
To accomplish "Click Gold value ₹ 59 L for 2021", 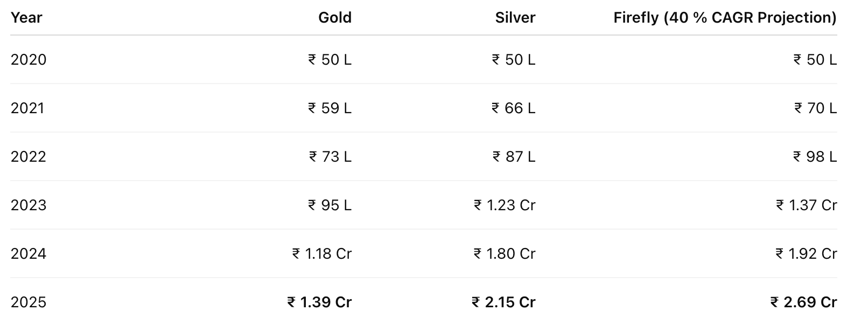I will [330, 108].
